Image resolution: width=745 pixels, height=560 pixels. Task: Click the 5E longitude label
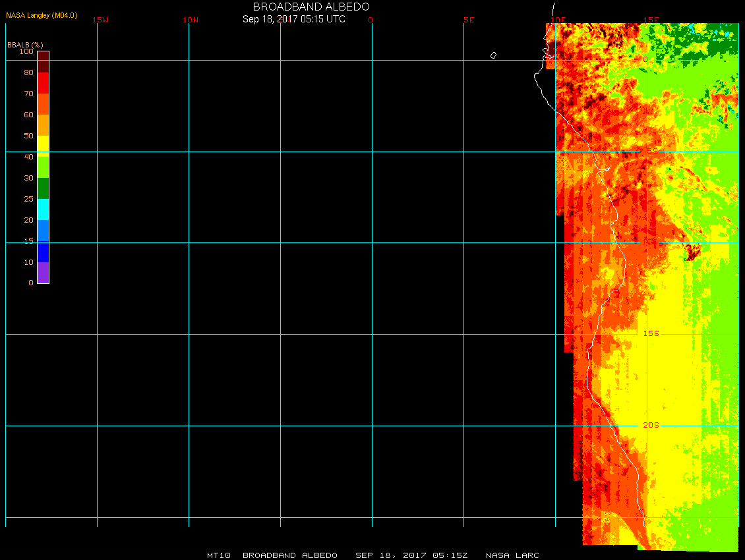(x=469, y=20)
